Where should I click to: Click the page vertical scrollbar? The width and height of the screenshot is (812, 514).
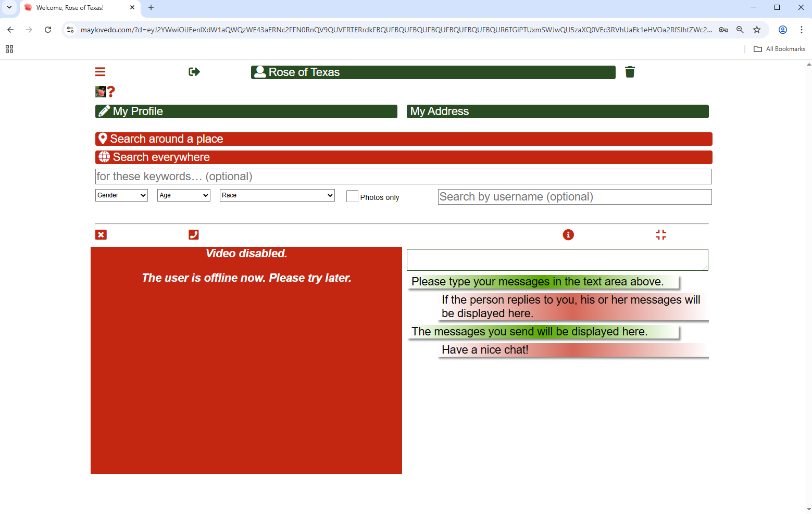(x=808, y=286)
